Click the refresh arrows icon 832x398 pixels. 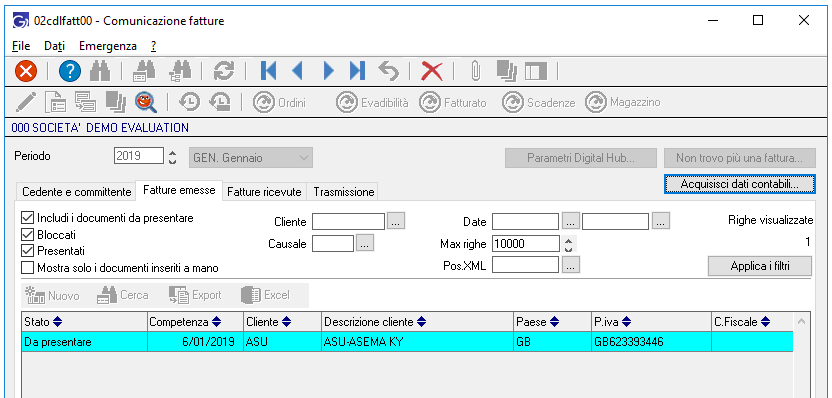pyautogui.click(x=223, y=71)
